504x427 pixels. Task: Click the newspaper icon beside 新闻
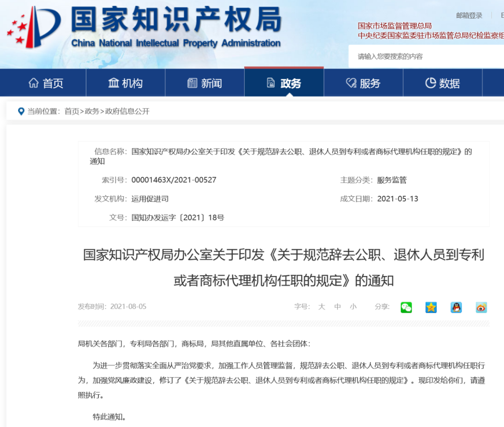(192, 83)
